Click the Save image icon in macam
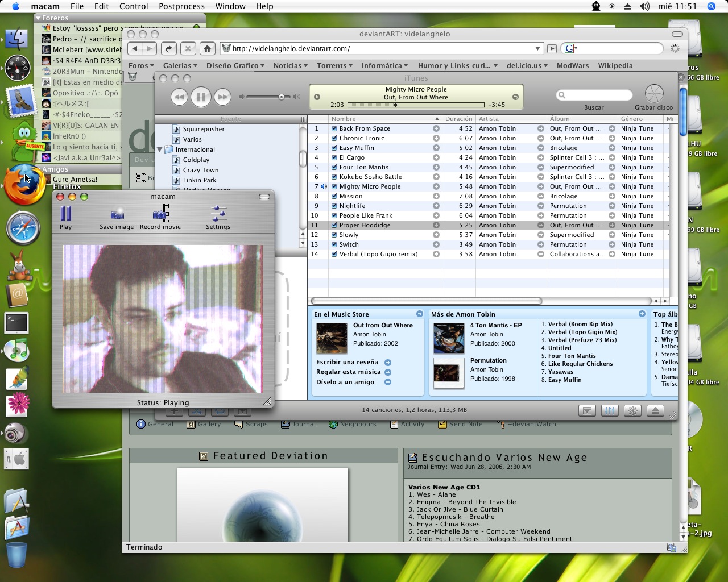 (x=117, y=214)
